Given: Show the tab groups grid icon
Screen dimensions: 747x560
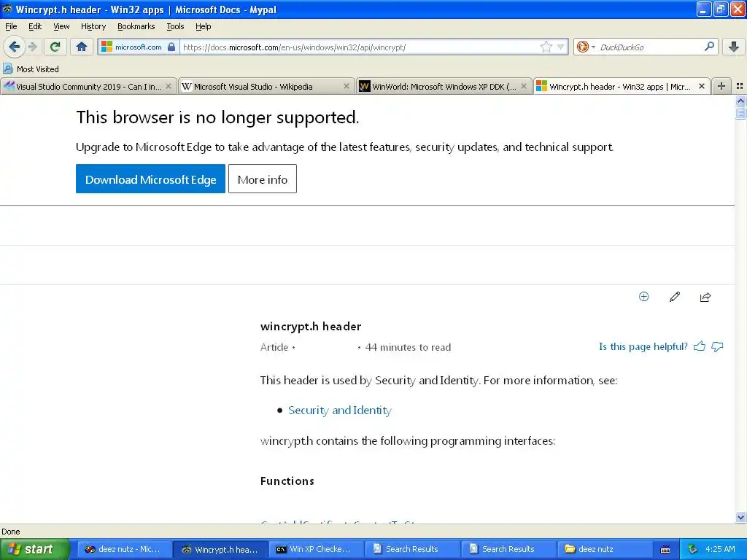Looking at the screenshot, I should pos(740,86).
